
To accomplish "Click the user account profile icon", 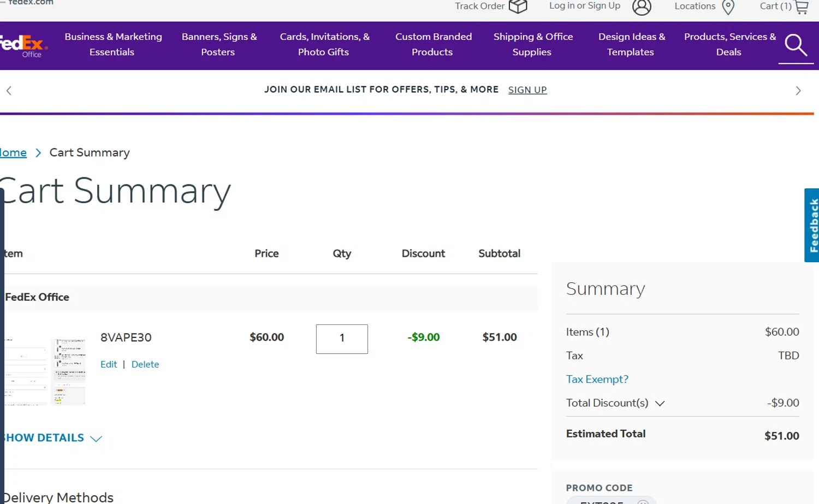I will (x=642, y=7).
